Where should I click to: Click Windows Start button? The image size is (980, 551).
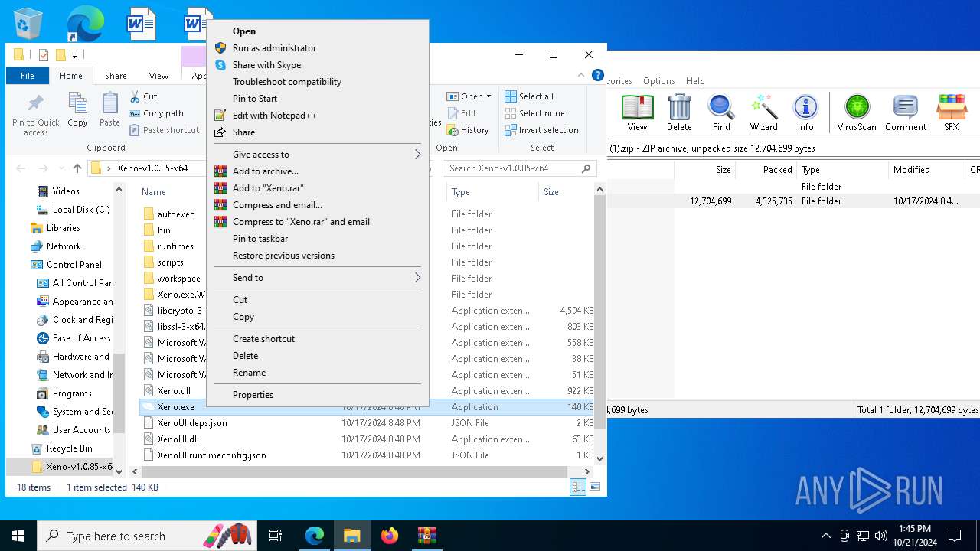click(18, 536)
